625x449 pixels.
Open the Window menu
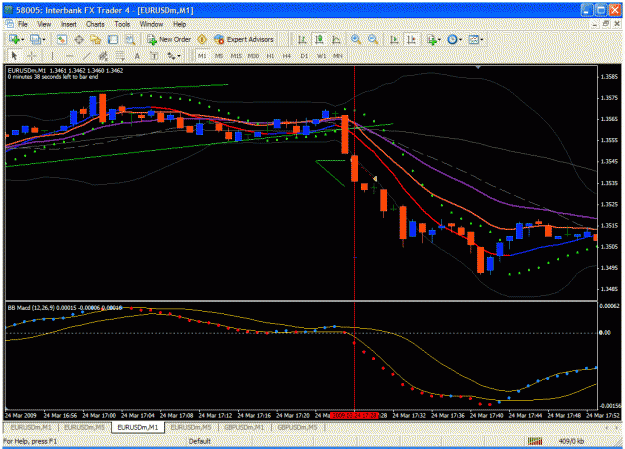[151, 24]
